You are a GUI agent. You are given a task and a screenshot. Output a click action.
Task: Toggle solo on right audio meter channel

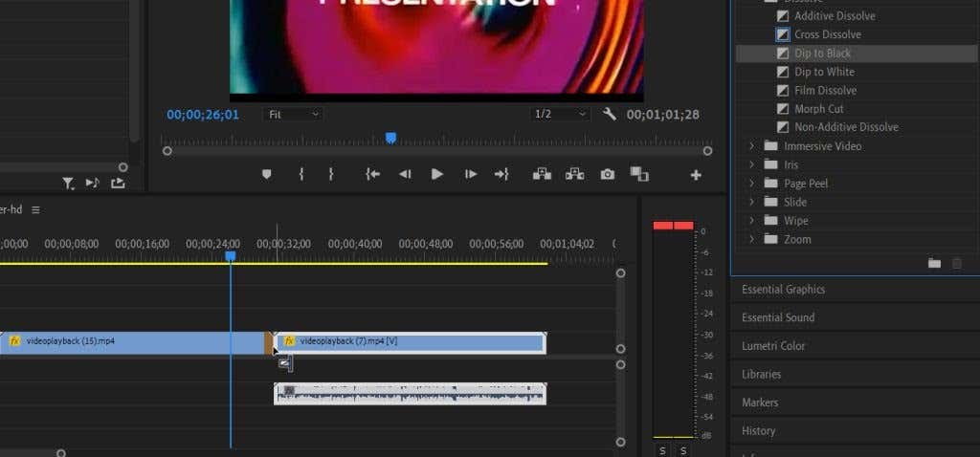point(683,450)
